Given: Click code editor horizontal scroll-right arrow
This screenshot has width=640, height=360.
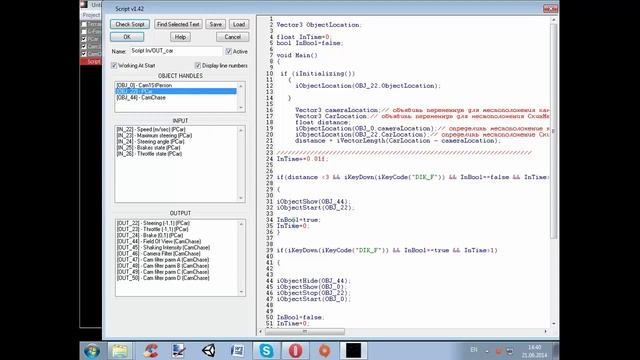Looking at the screenshot, I should pyautogui.click(x=546, y=331).
